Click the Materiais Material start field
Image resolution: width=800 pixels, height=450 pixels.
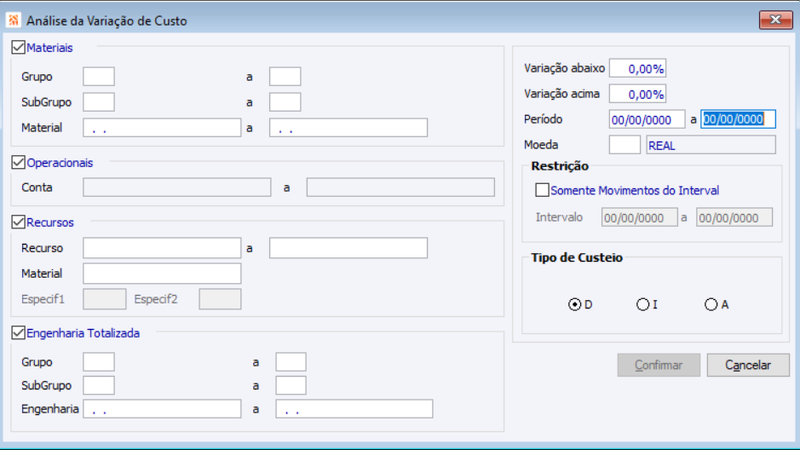[162, 128]
